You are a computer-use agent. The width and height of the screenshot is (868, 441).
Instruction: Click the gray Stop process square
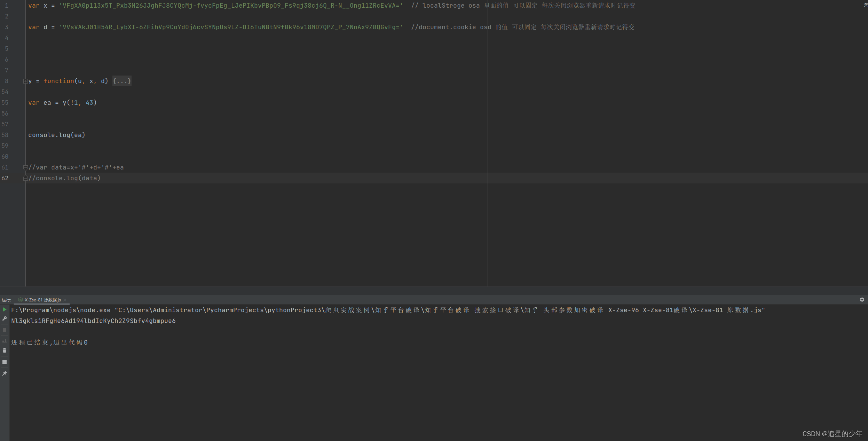5,330
